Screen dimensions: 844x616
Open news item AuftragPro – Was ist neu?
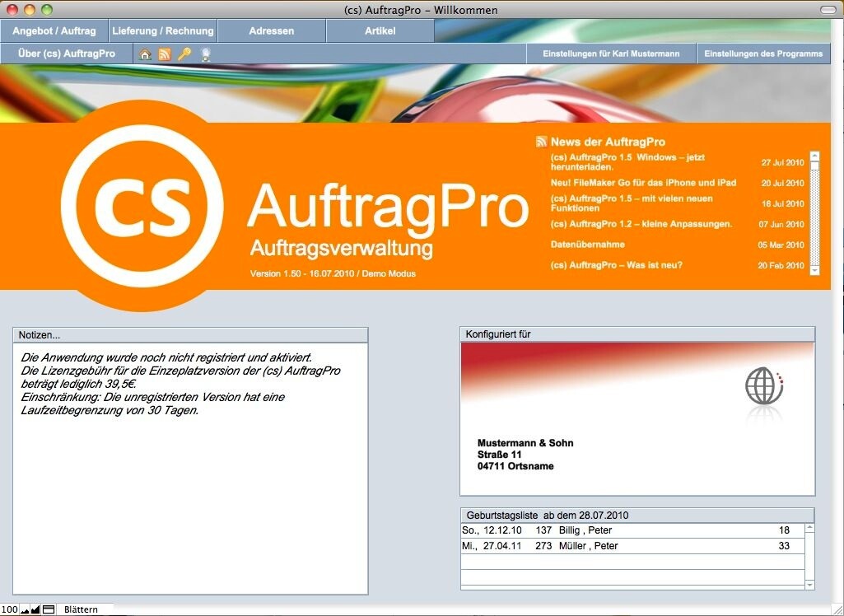[x=616, y=265]
